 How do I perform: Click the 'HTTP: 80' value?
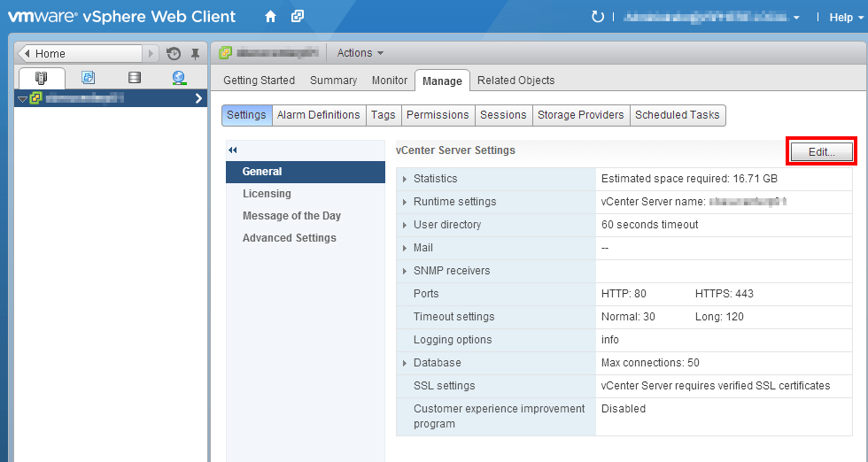point(624,294)
